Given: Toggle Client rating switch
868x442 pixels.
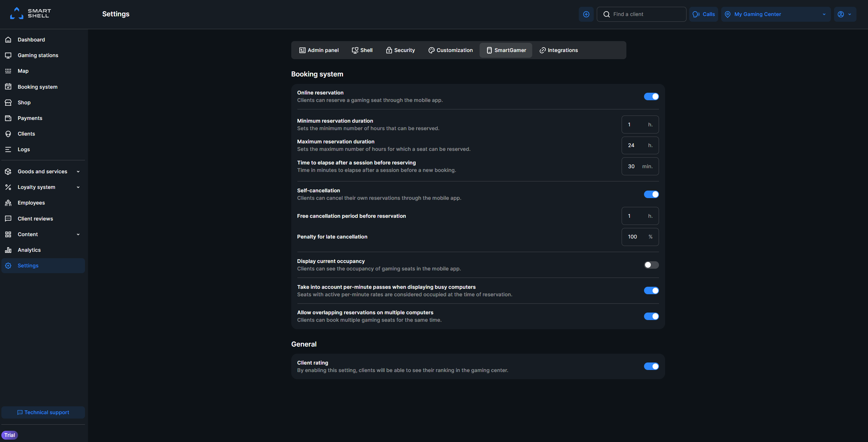Looking at the screenshot, I should tap(651, 366).
